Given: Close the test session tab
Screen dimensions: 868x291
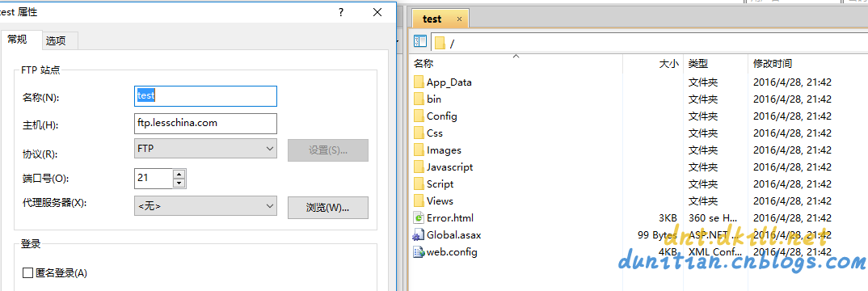Looking at the screenshot, I should [460, 19].
